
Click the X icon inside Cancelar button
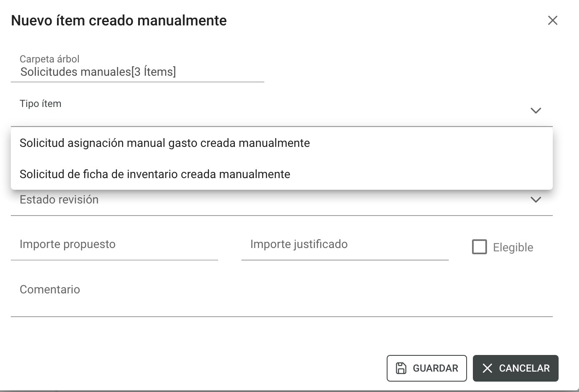487,368
